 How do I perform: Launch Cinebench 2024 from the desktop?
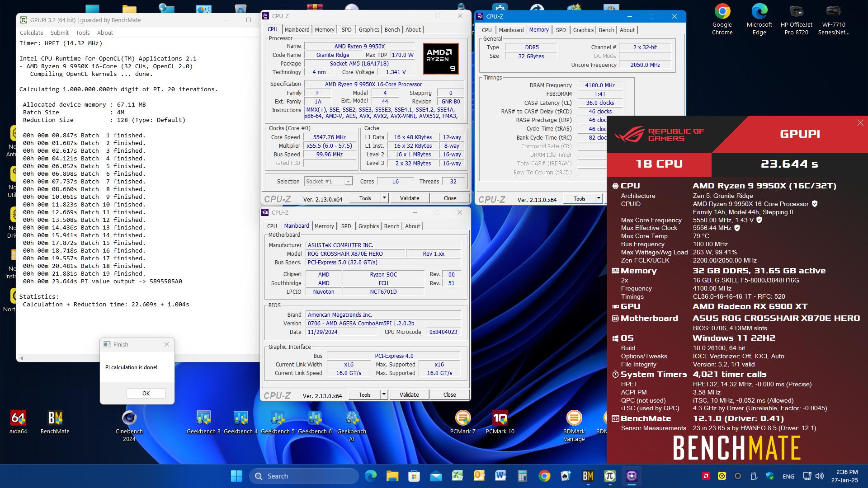click(129, 425)
